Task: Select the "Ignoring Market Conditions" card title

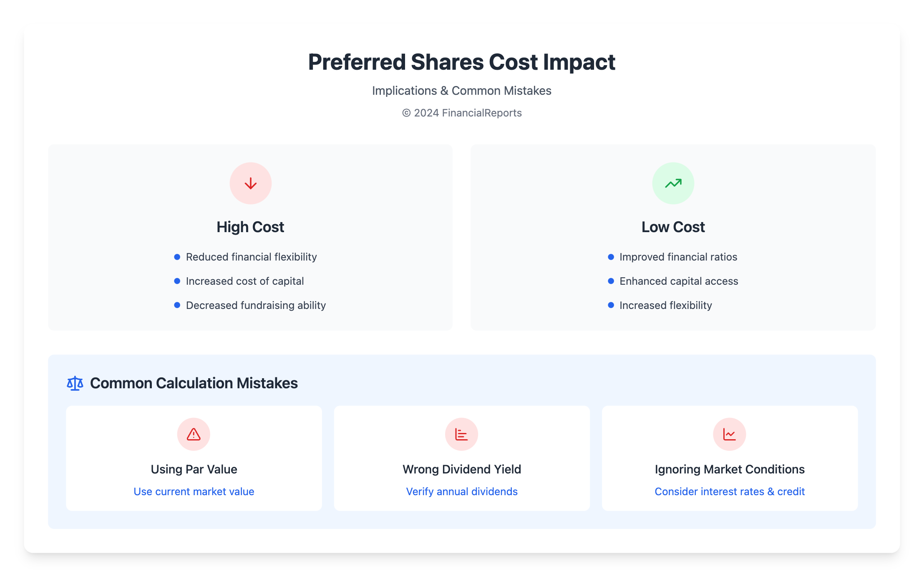Action: (x=730, y=469)
